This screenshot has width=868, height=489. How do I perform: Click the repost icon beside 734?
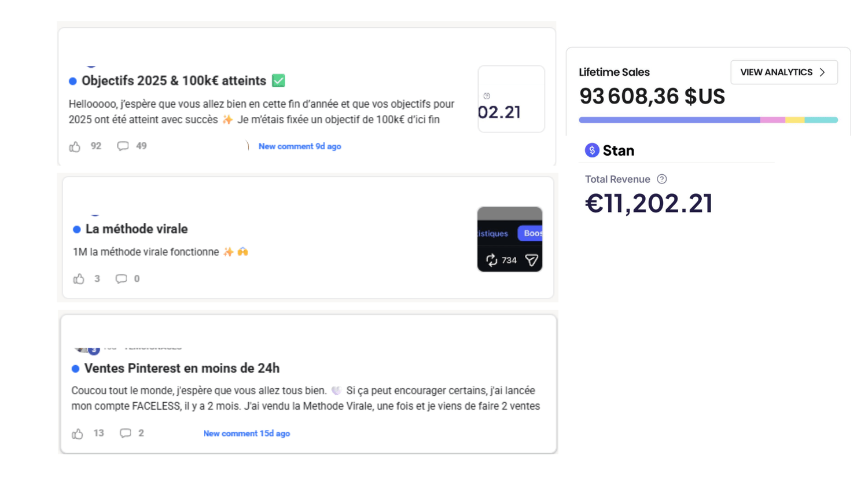tap(491, 260)
